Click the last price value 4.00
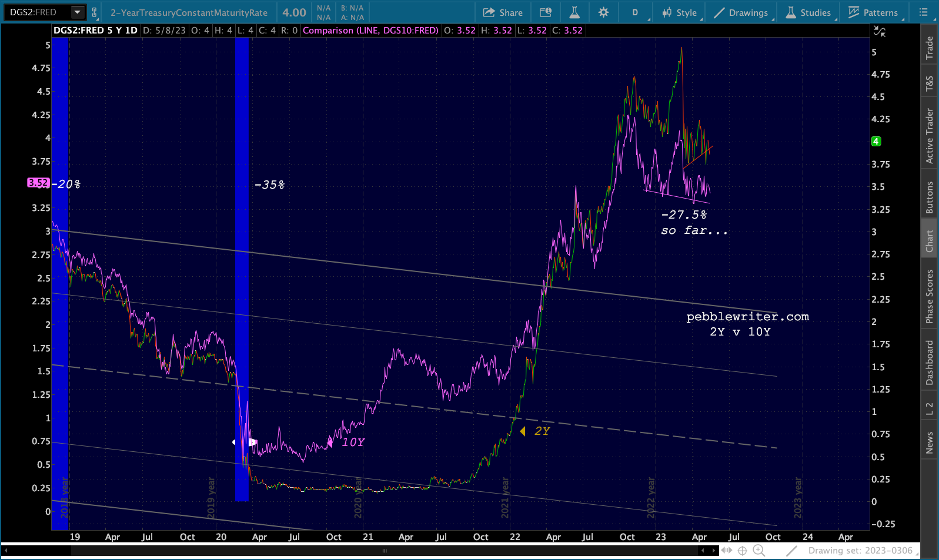939x560 pixels. (x=294, y=12)
